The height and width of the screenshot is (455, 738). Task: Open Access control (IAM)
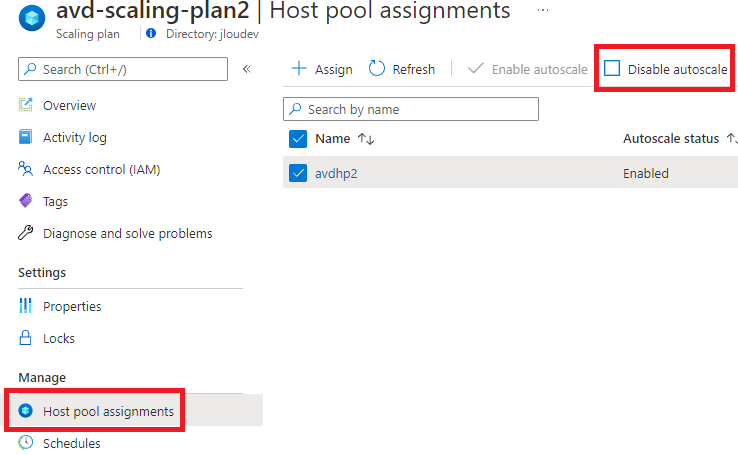click(x=102, y=169)
